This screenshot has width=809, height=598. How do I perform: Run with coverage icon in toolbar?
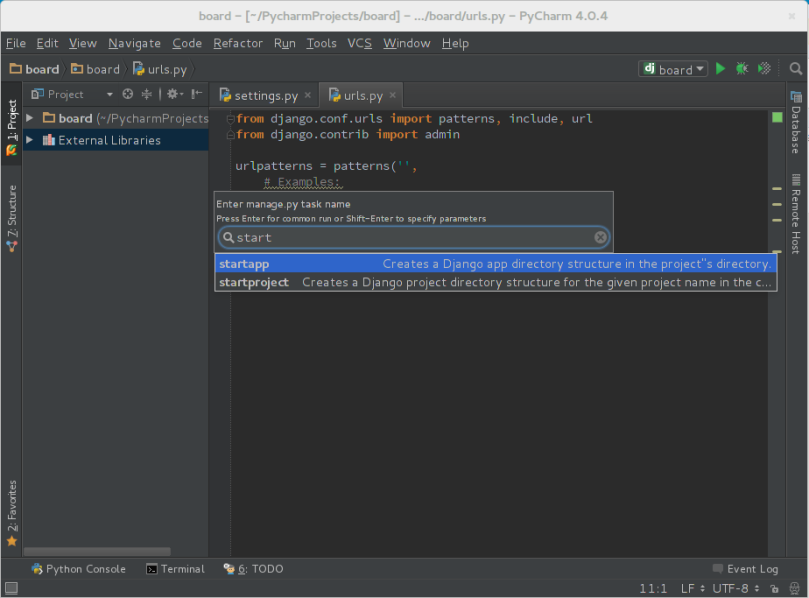tap(764, 69)
